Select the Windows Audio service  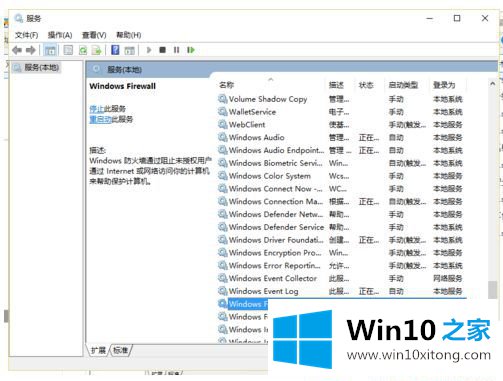[342, 137]
